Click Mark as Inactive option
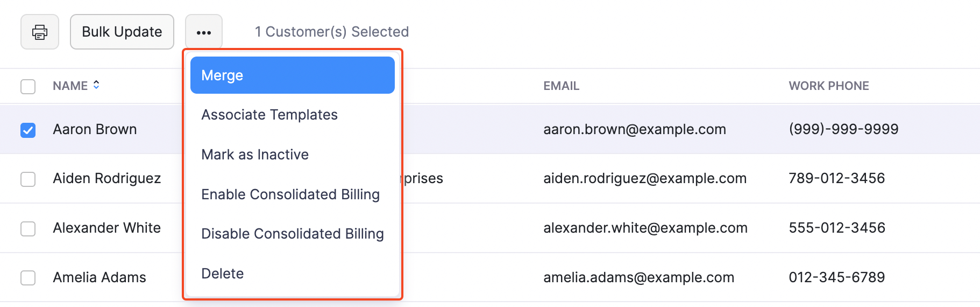This screenshot has width=980, height=307. pyautogui.click(x=255, y=155)
